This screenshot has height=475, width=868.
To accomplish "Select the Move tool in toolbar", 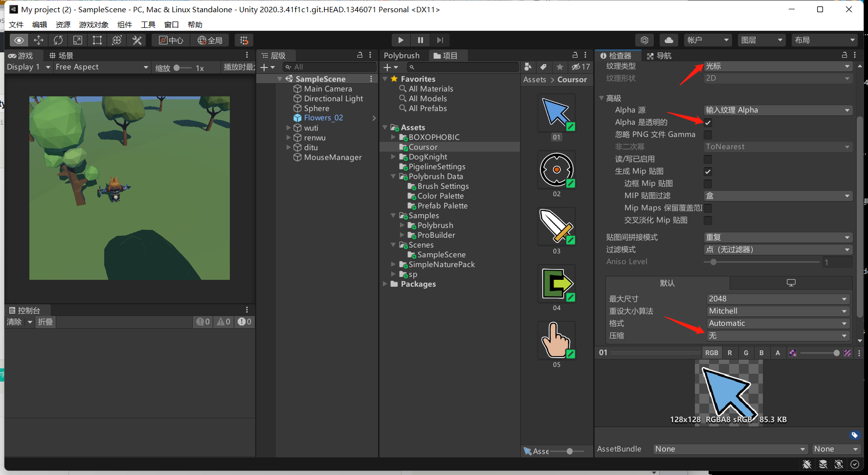I will [x=39, y=40].
